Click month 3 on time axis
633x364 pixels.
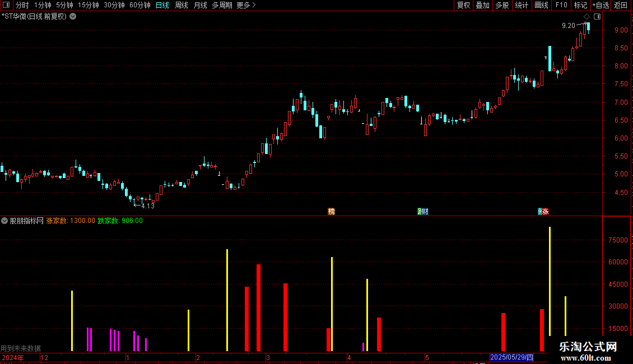coord(268,357)
